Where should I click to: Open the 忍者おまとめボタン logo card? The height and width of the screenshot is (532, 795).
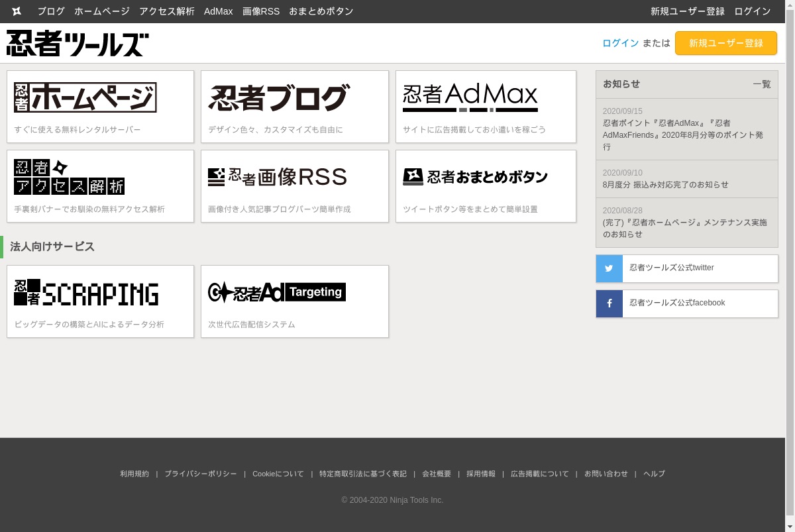pos(486,186)
